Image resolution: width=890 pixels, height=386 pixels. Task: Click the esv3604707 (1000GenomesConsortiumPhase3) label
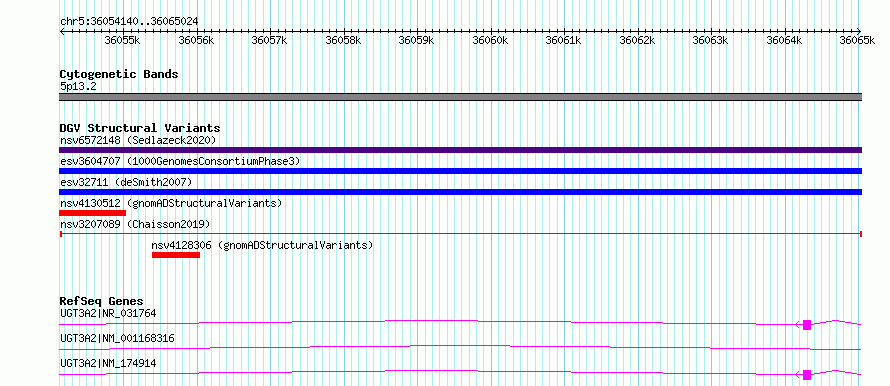pos(180,161)
